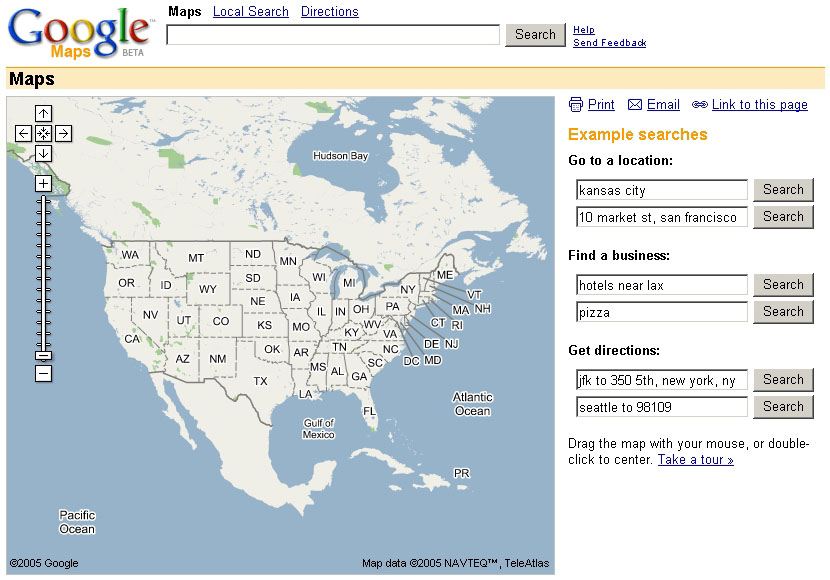
Task: Click the printer icon
Action: 575,105
